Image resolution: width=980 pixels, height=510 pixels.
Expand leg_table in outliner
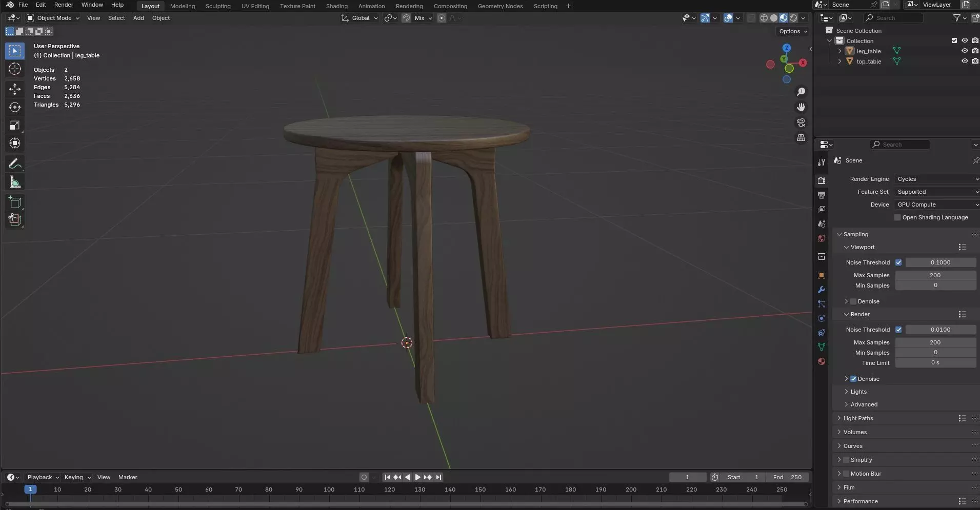click(x=839, y=51)
